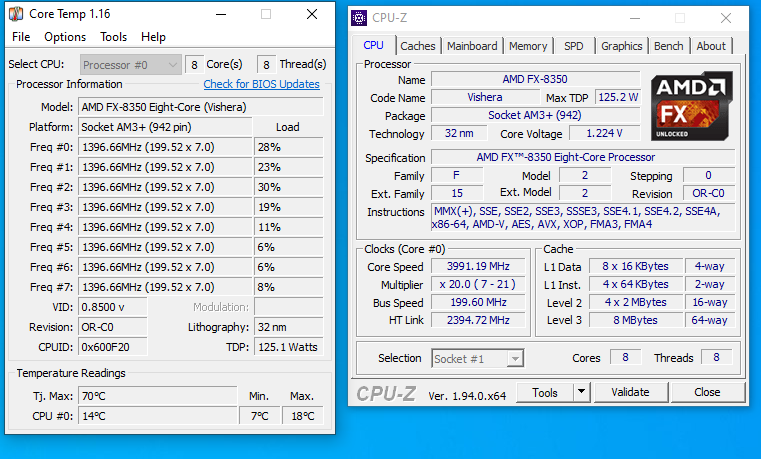This screenshot has width=761, height=459.
Task: Click the TDP value 125.1 Watts
Action: click(288, 347)
